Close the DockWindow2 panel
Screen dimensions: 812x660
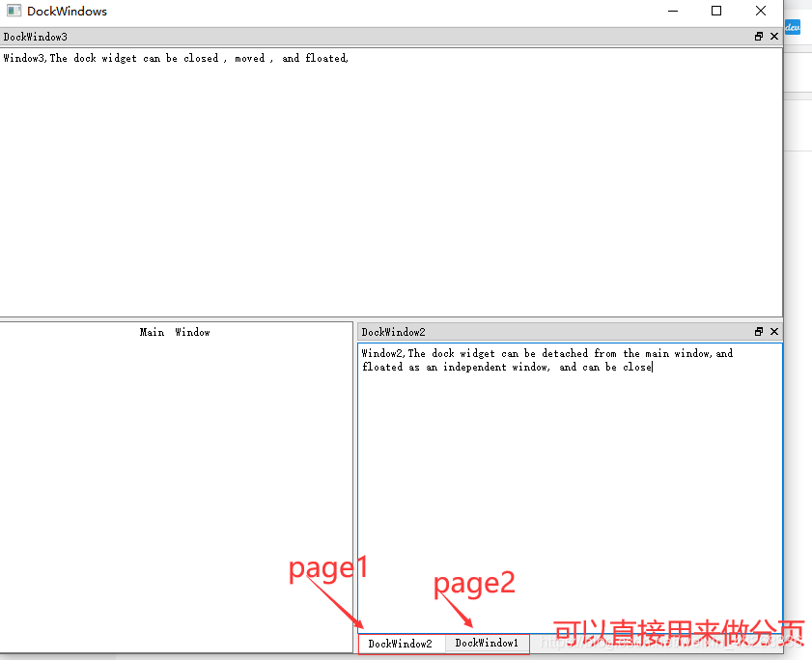[x=774, y=331]
